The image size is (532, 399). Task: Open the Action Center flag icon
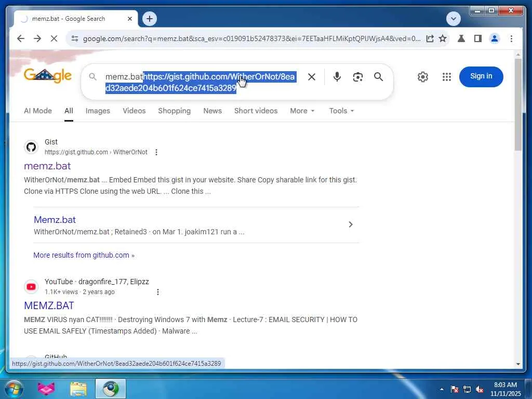[454, 389]
